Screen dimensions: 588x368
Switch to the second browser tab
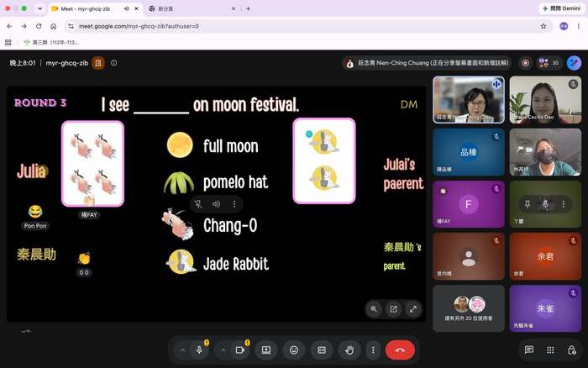click(192, 8)
